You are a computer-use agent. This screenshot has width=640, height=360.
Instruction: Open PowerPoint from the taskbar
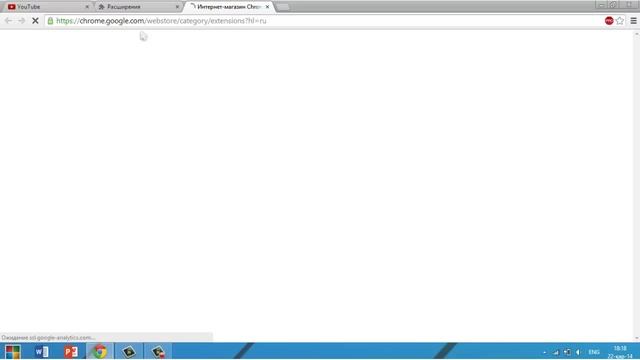click(x=71, y=351)
